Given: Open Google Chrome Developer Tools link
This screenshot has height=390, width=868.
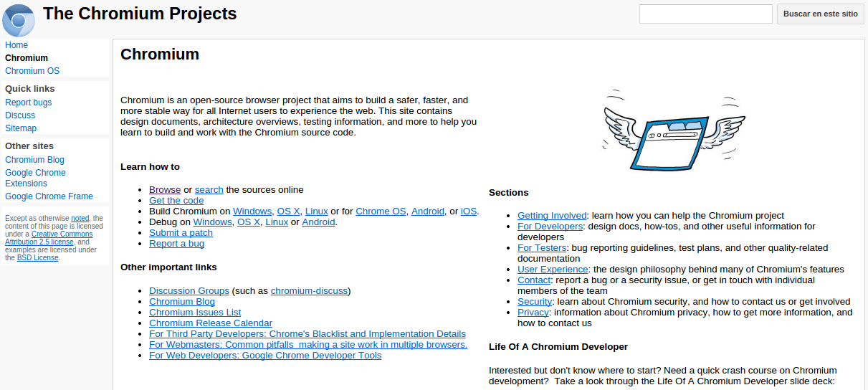Looking at the screenshot, I should pos(265,356).
